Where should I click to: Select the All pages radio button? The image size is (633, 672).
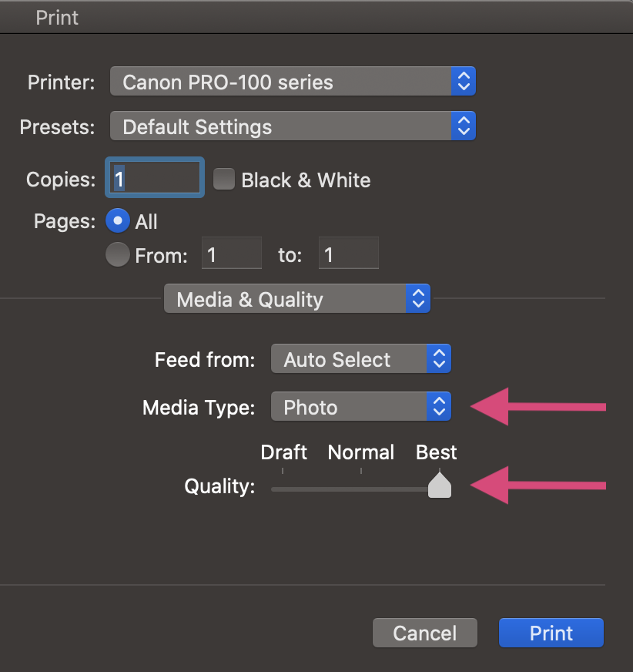pyautogui.click(x=118, y=220)
